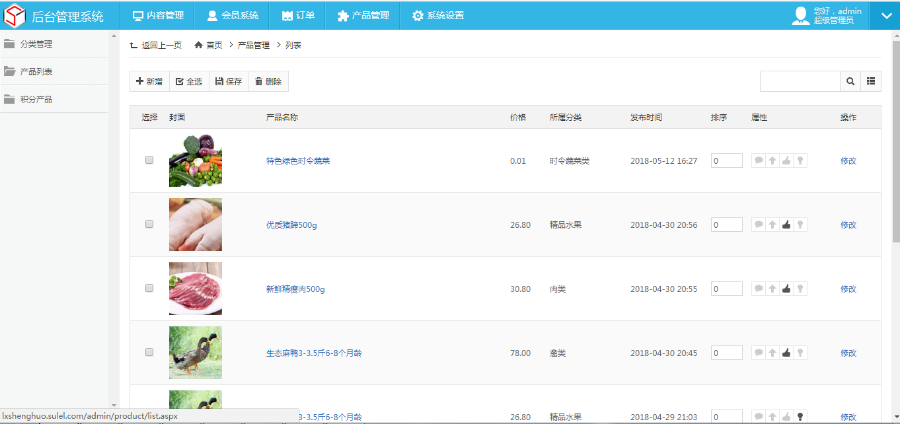Click 修改 in the 78.00 麻鸭 row
900x424 pixels.
pyautogui.click(x=848, y=353)
